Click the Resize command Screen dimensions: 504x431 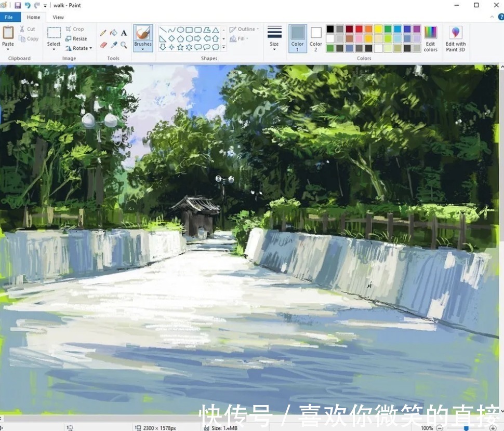click(77, 38)
